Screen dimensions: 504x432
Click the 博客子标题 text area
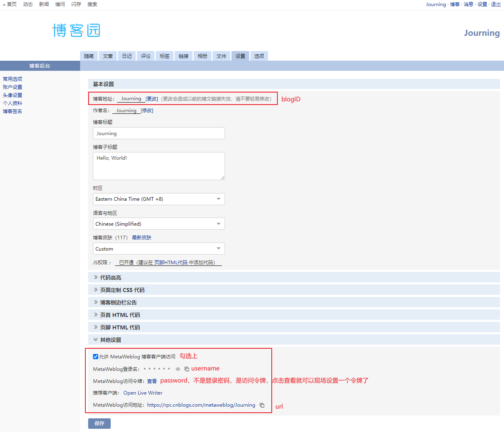click(x=159, y=166)
